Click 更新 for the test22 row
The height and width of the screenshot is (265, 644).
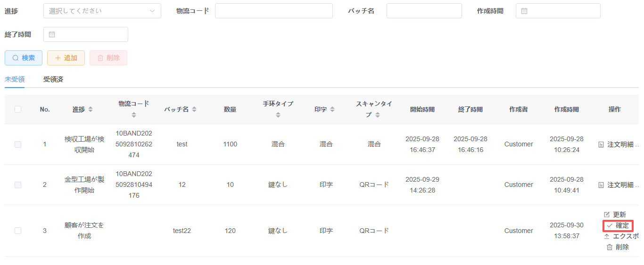point(615,214)
